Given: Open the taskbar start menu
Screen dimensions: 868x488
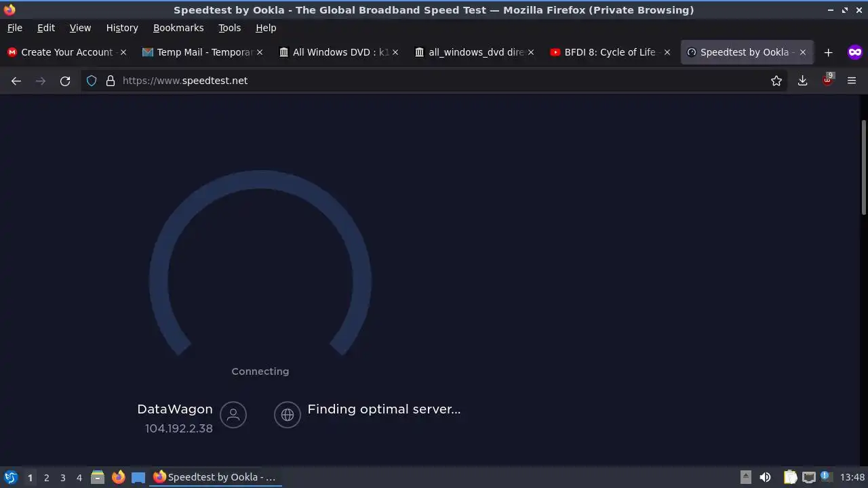Looking at the screenshot, I should (10, 477).
